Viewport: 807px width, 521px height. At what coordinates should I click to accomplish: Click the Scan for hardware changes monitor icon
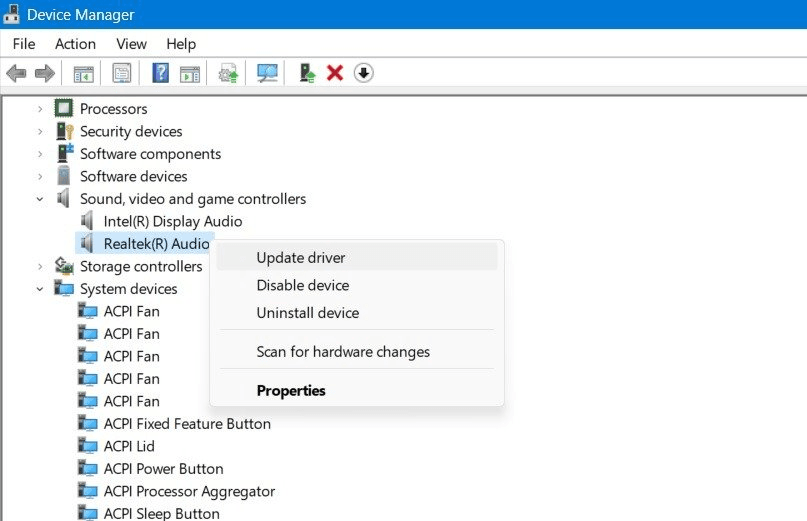(267, 73)
